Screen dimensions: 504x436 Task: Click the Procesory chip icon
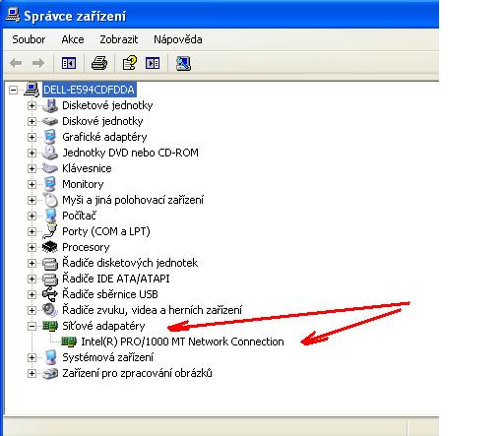point(50,247)
